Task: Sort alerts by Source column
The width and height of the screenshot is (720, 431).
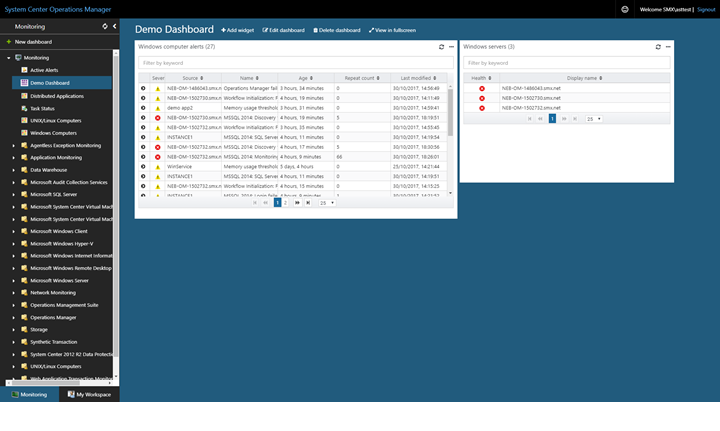Action: pos(193,78)
